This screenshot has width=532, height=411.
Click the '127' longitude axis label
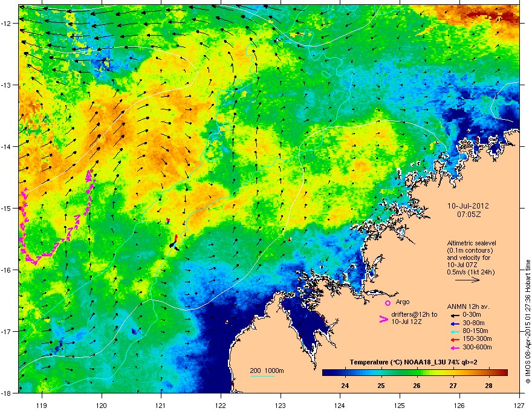point(519,406)
